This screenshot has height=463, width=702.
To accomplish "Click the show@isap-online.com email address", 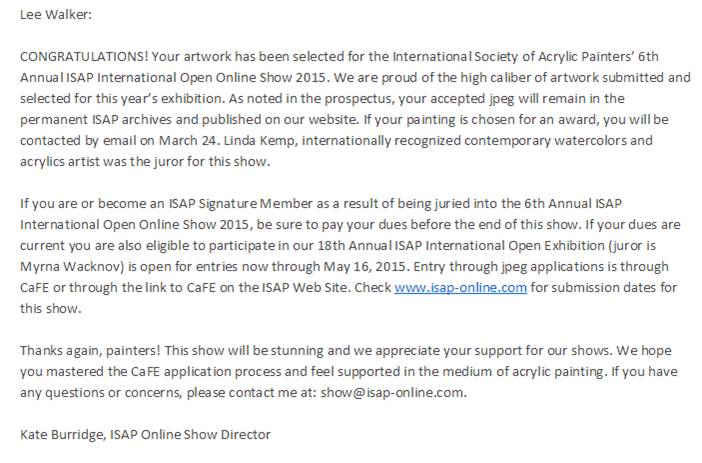I will point(392,393).
